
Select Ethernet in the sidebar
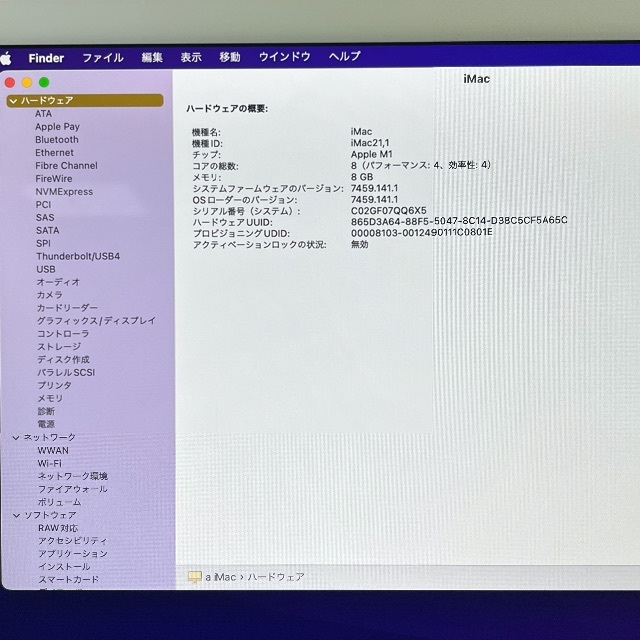click(54, 153)
